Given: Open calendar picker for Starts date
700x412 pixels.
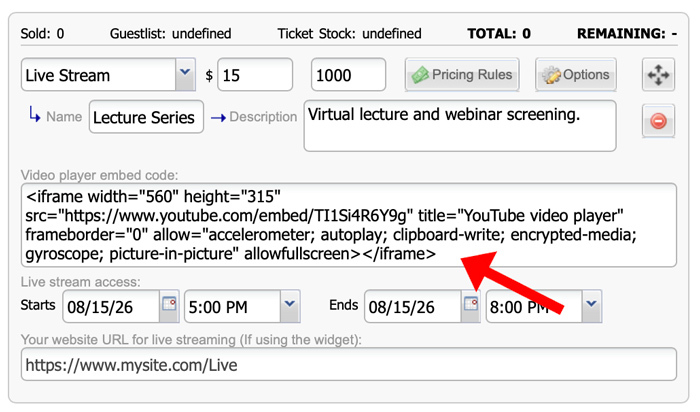Looking at the screenshot, I should [169, 305].
